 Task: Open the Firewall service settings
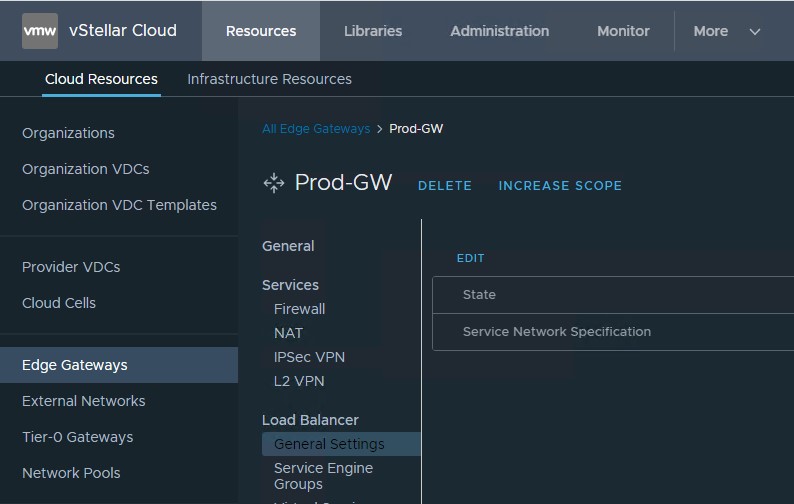[299, 309]
